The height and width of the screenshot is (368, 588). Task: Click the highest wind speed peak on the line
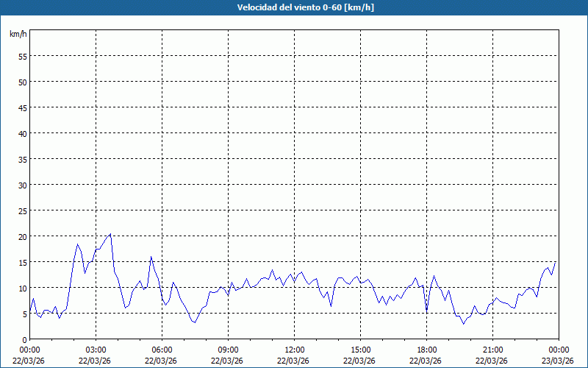click(x=110, y=234)
